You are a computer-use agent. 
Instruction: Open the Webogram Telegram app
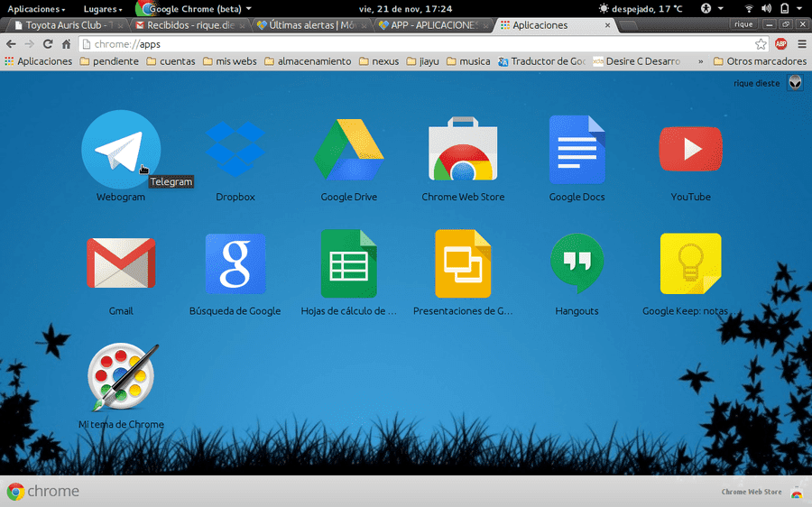click(x=121, y=150)
